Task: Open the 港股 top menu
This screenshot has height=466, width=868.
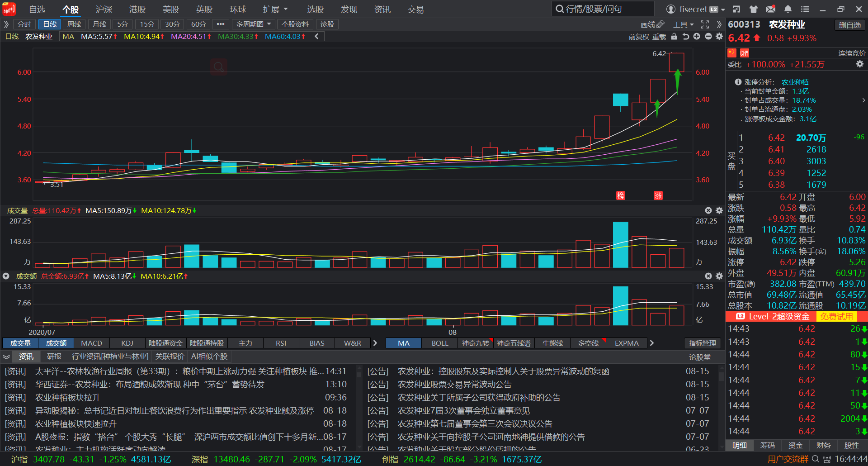Action: [137, 9]
